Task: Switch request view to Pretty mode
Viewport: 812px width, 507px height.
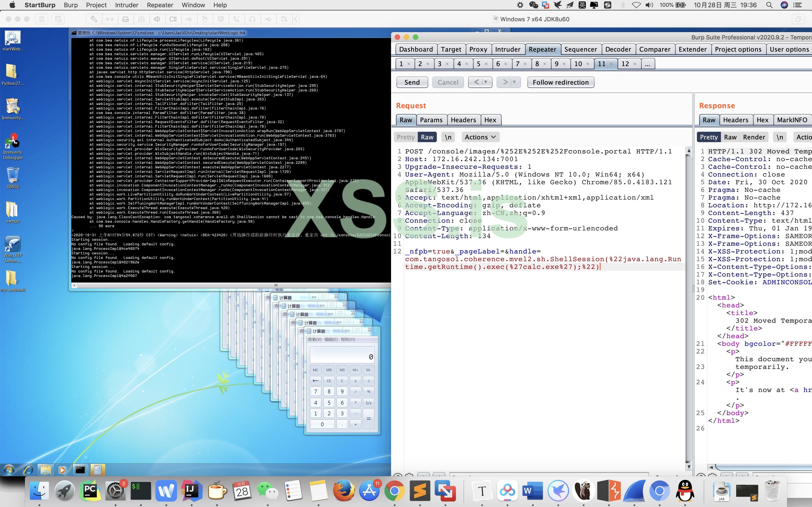Action: (405, 137)
